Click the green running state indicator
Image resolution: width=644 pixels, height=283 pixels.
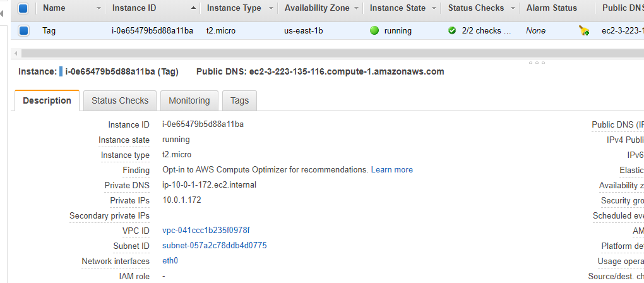pyautogui.click(x=374, y=30)
